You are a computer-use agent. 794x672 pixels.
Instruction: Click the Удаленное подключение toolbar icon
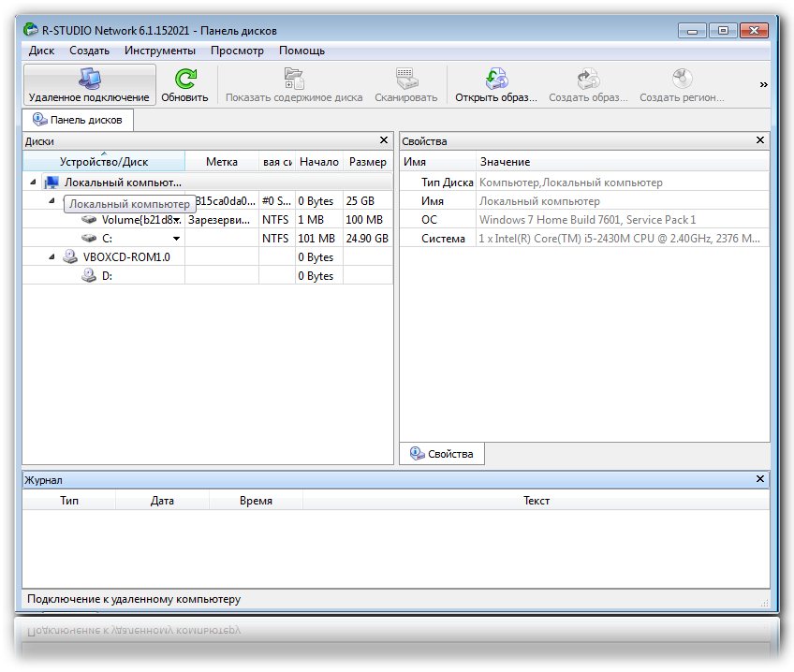(89, 79)
